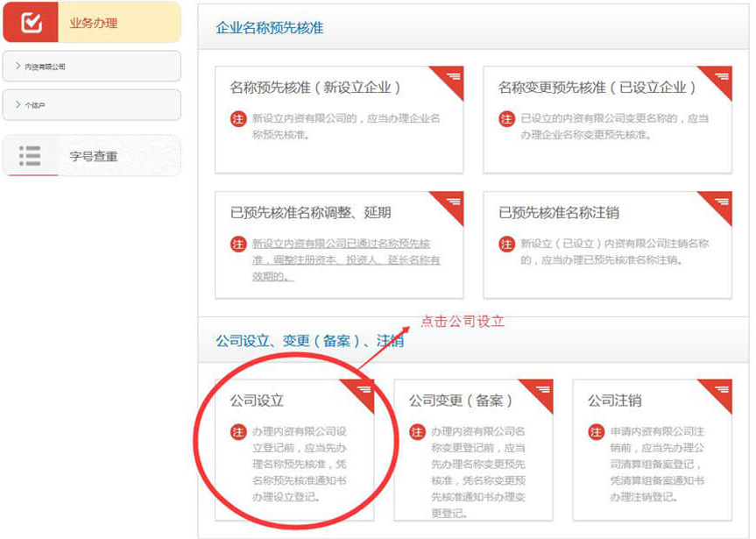Viewport: 756px width, 539px height.
Task: Open the 公司变更（备案）service card
Action: tap(473, 456)
